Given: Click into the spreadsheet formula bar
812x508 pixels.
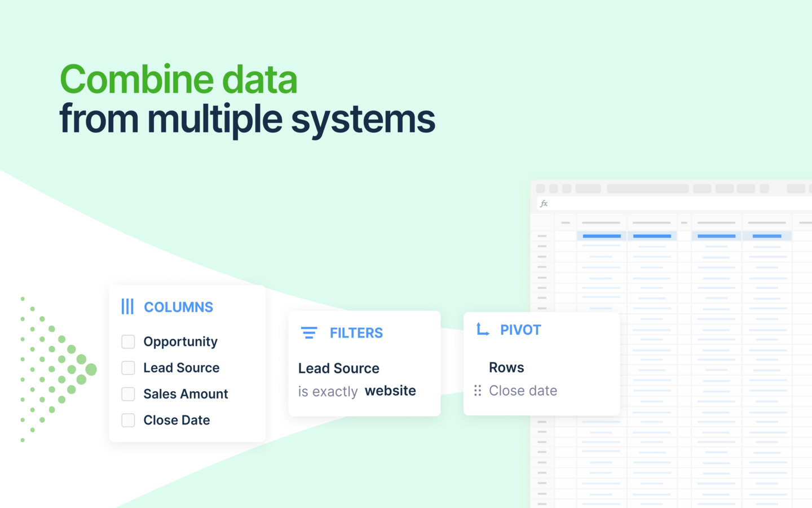Looking at the screenshot, I should [677, 204].
